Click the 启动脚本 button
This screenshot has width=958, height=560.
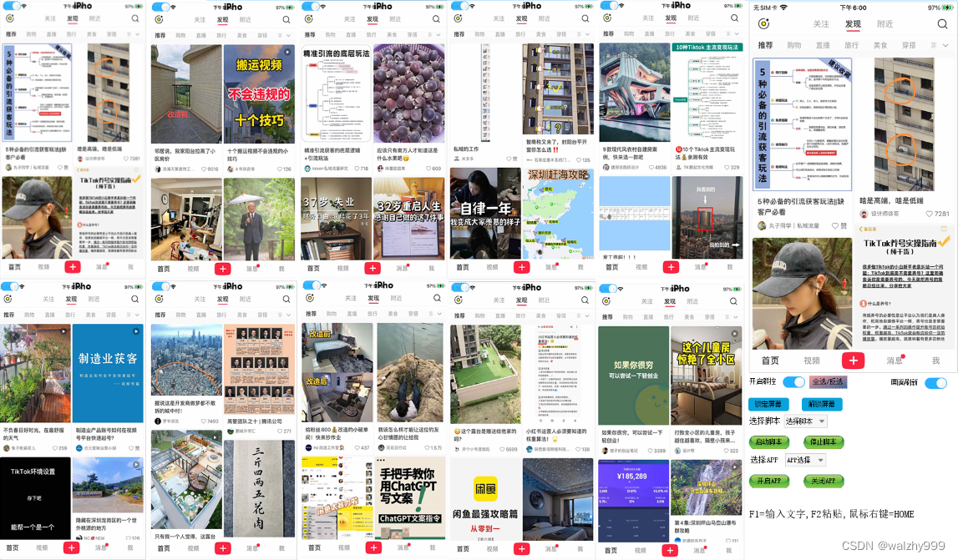[768, 441]
